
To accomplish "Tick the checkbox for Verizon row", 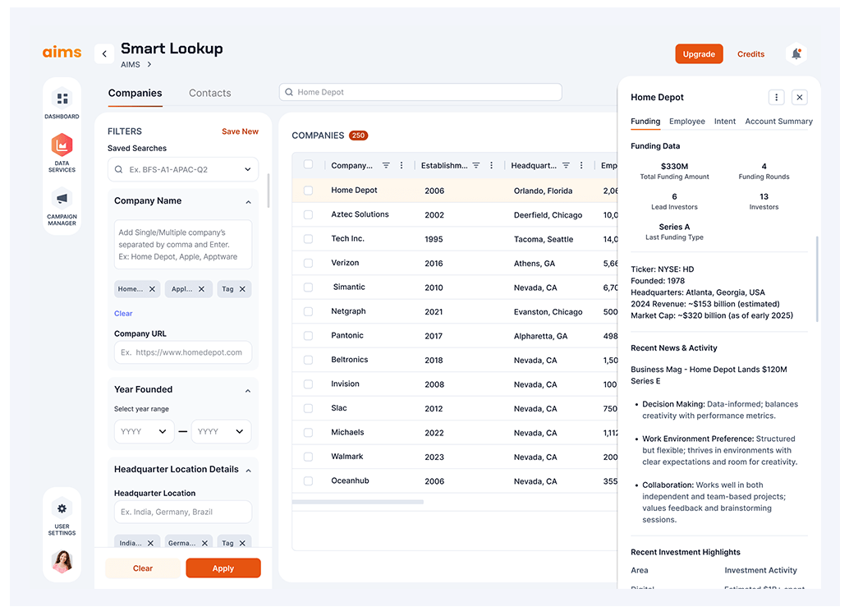I will 309,263.
